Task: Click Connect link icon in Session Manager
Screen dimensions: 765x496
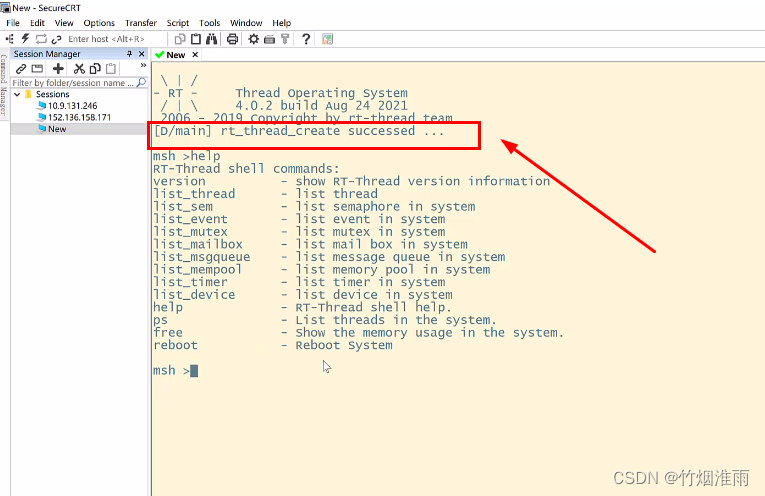Action: 21,69
